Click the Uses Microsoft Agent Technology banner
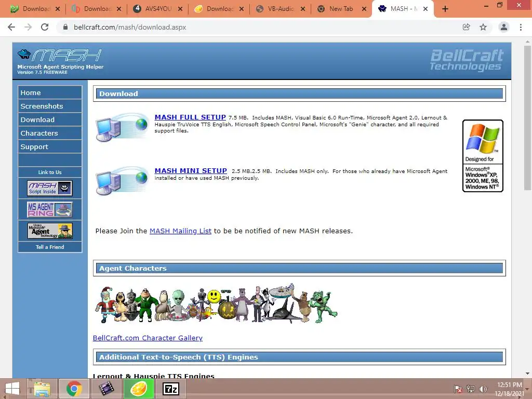The height and width of the screenshot is (399, 532). point(50,231)
